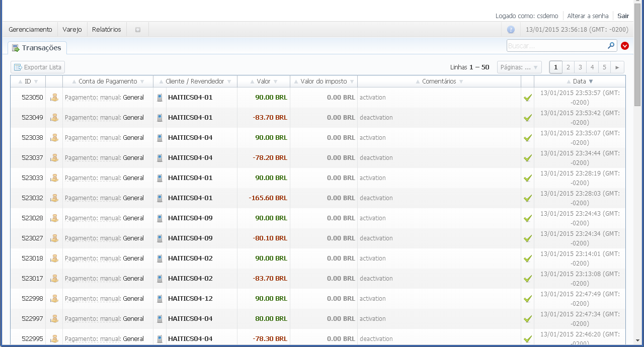The image size is (644, 347).
Task: Click coins icon for transaction 523018
Action: coord(54,258)
